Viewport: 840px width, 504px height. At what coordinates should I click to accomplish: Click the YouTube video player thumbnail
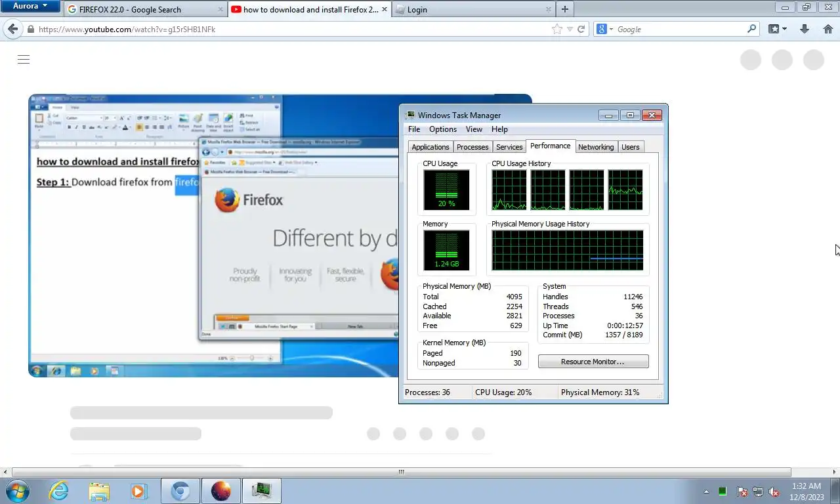(x=213, y=236)
